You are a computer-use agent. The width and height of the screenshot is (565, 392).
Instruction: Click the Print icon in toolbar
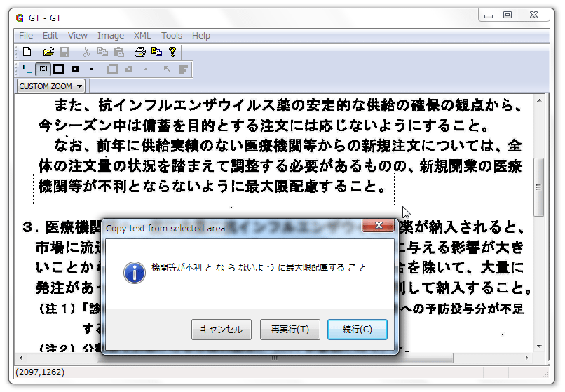coord(139,52)
